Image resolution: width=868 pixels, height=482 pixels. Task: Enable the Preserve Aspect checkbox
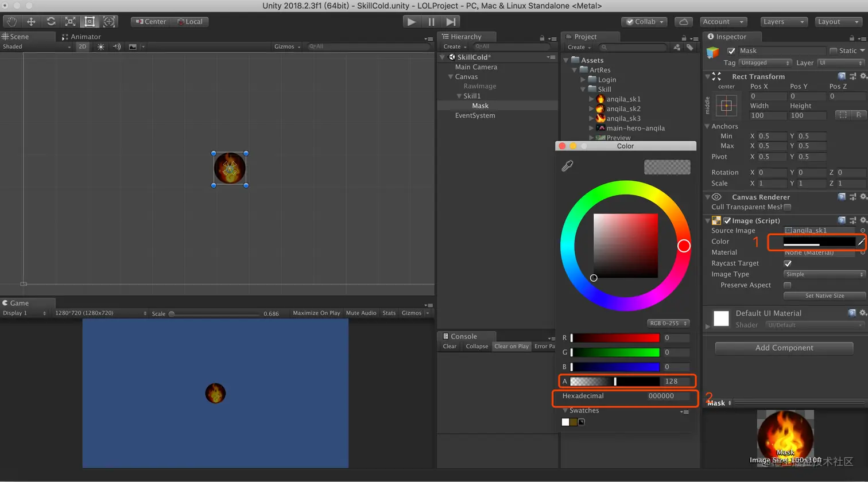788,285
